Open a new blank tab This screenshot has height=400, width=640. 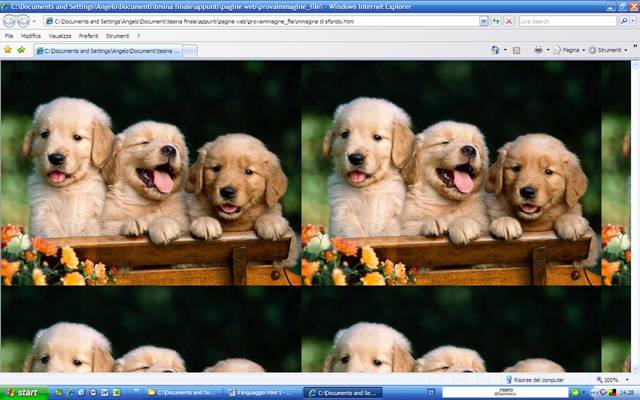click(190, 51)
